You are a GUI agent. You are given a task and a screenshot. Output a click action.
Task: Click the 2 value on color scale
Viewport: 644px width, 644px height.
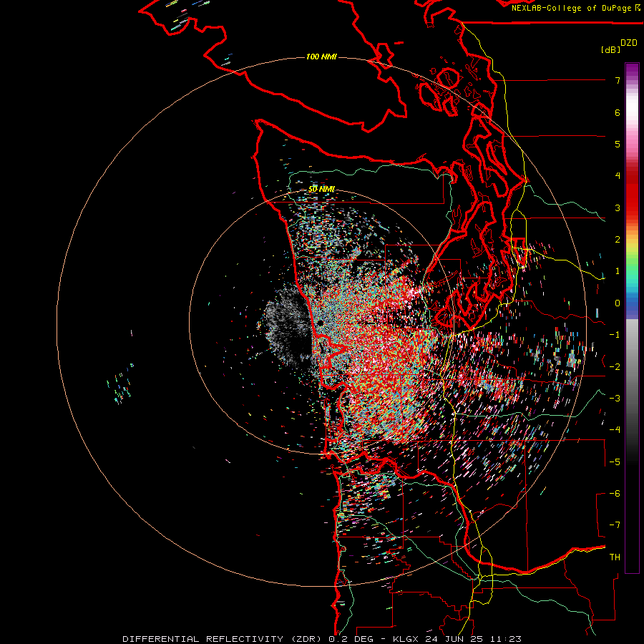coord(618,240)
